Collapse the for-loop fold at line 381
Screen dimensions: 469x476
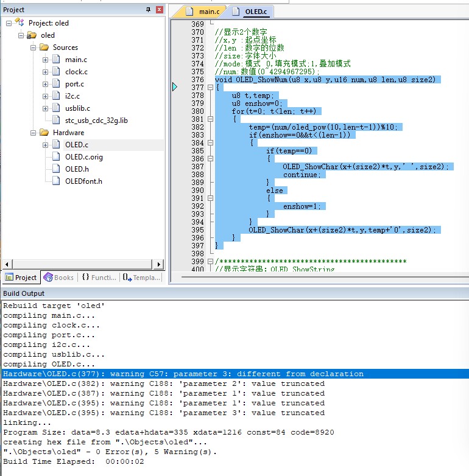tap(210, 119)
